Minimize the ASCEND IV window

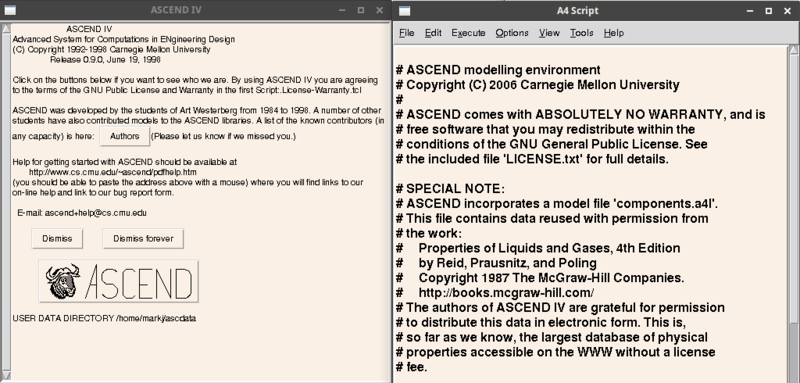tap(341, 10)
